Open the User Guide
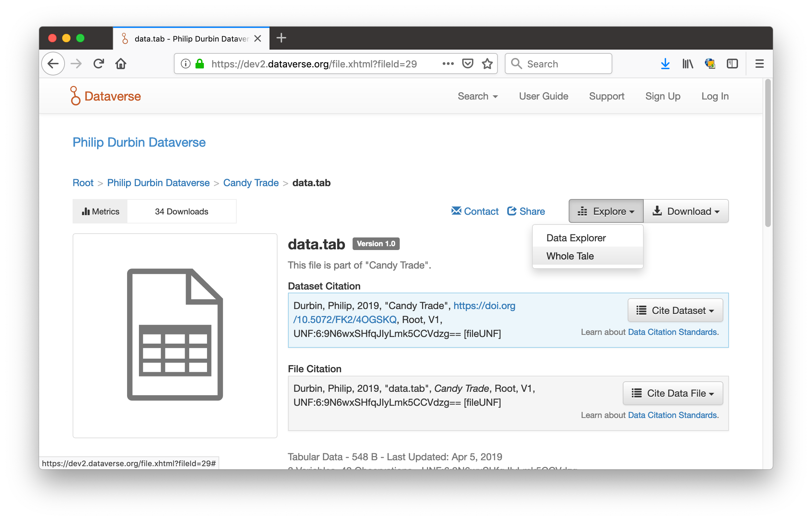812x521 pixels. point(544,96)
